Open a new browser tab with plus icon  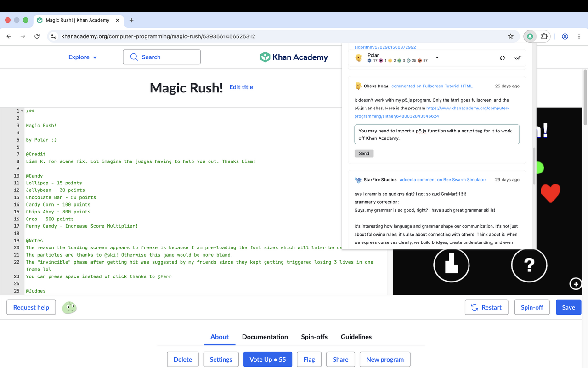pyautogui.click(x=131, y=20)
